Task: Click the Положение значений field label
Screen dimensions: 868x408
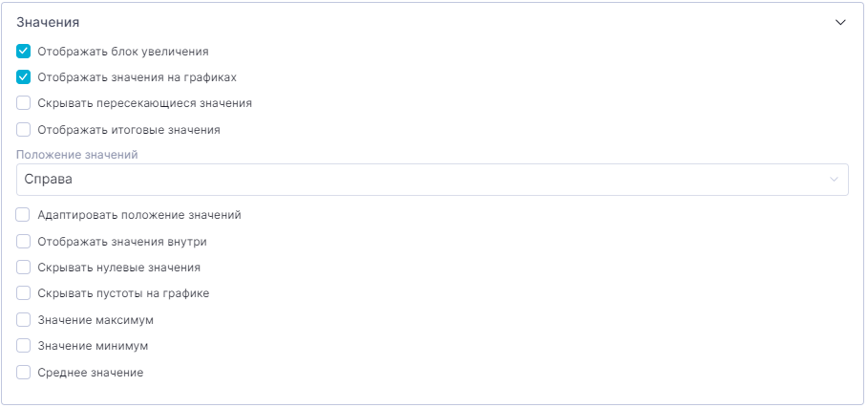Action: click(x=77, y=154)
